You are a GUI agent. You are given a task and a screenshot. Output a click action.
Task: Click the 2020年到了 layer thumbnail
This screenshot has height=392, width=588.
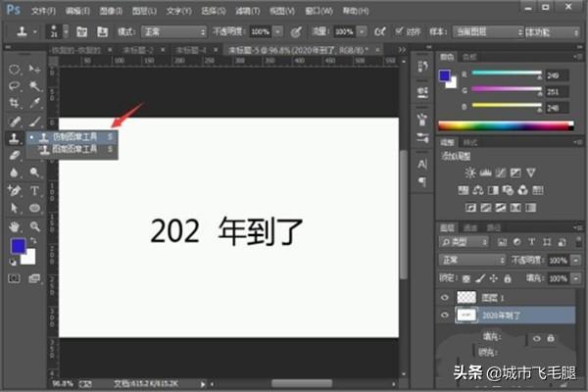[467, 316]
